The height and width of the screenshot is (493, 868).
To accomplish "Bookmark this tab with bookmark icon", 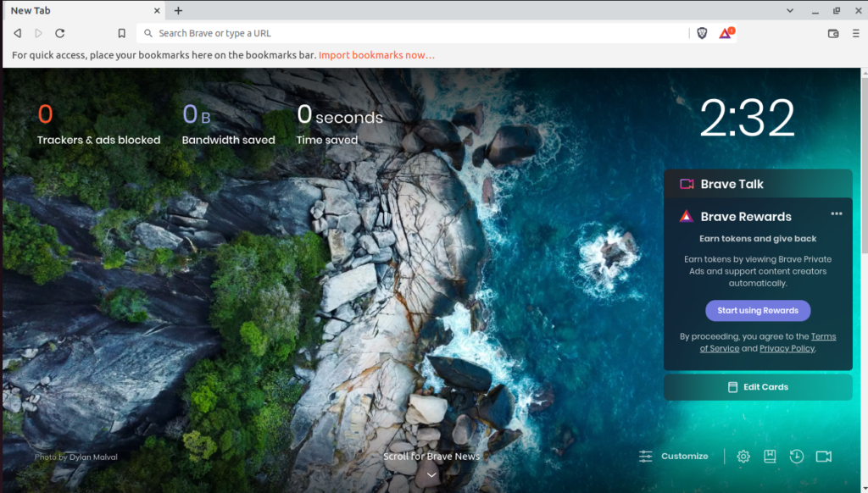I will [122, 33].
